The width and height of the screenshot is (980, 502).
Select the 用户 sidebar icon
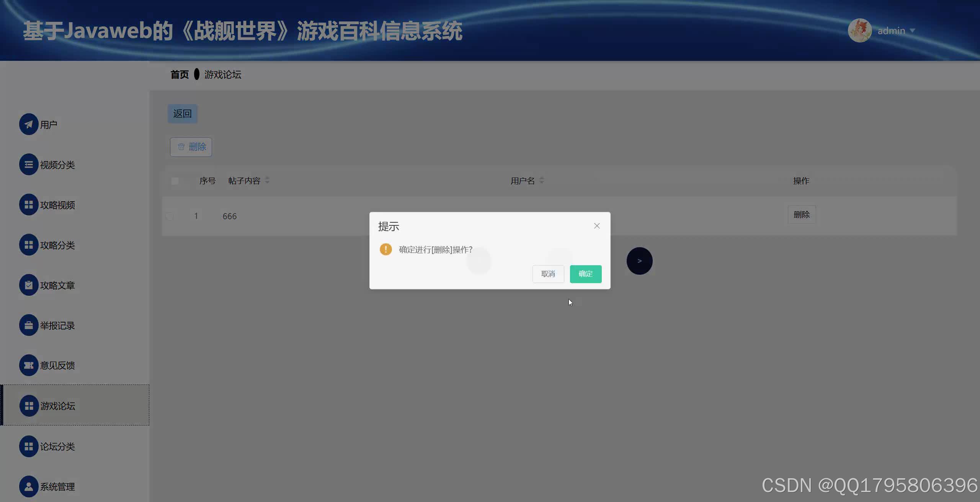(28, 124)
